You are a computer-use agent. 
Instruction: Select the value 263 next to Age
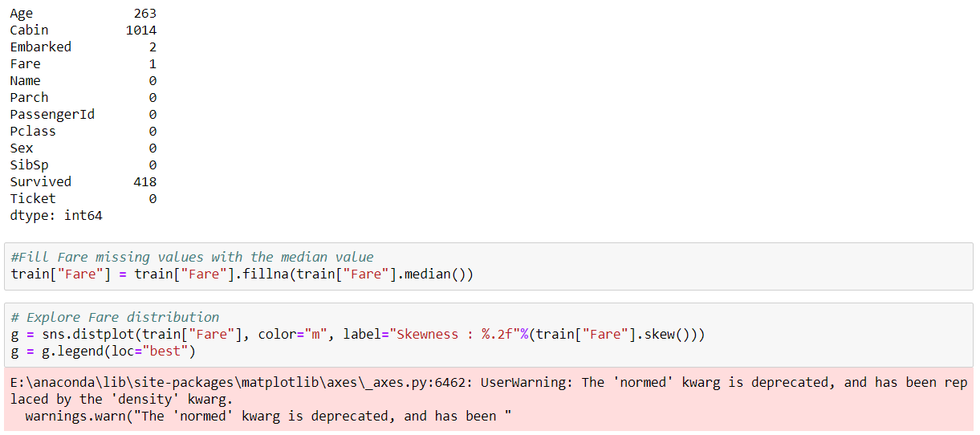[145, 14]
